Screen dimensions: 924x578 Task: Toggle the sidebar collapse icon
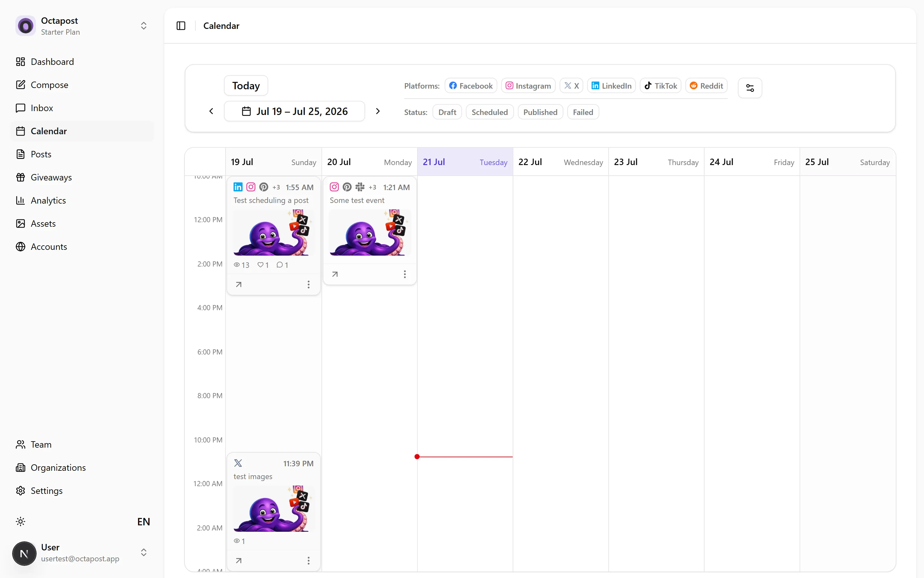click(181, 26)
